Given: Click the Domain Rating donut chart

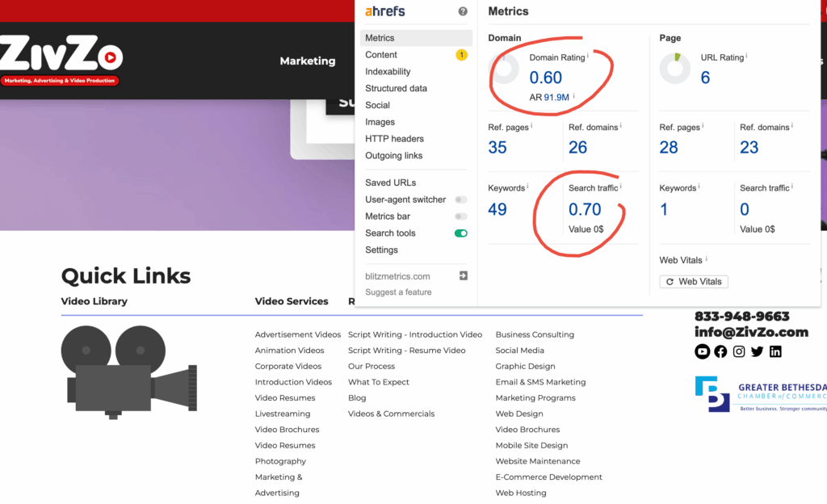Looking at the screenshot, I should 504,69.
